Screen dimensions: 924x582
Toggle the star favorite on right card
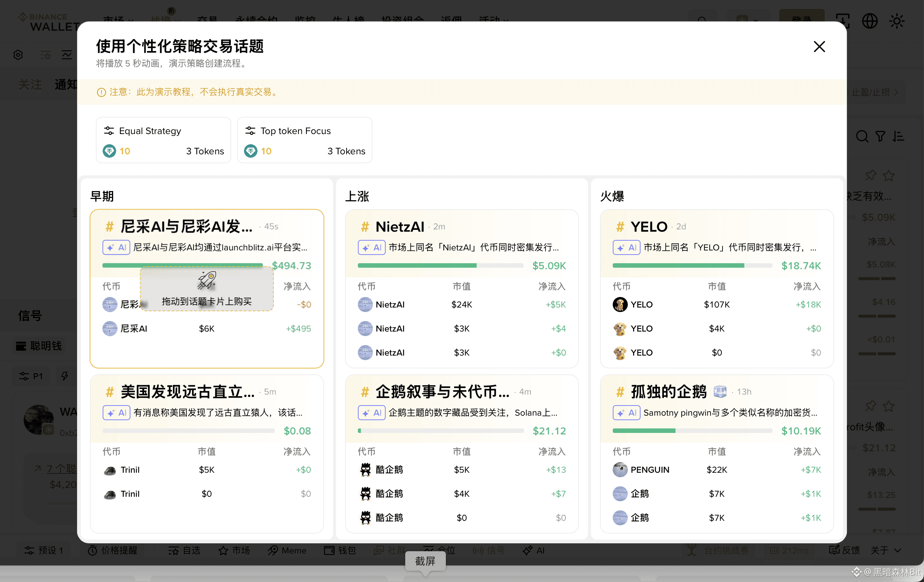click(x=889, y=176)
